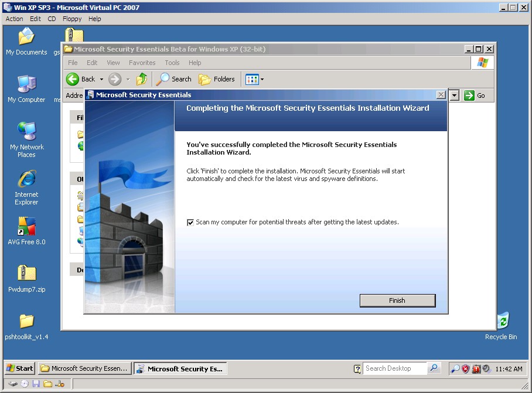The image size is (532, 393).
Task: Expand the Explorer address bar dropdown
Action: pos(455,95)
